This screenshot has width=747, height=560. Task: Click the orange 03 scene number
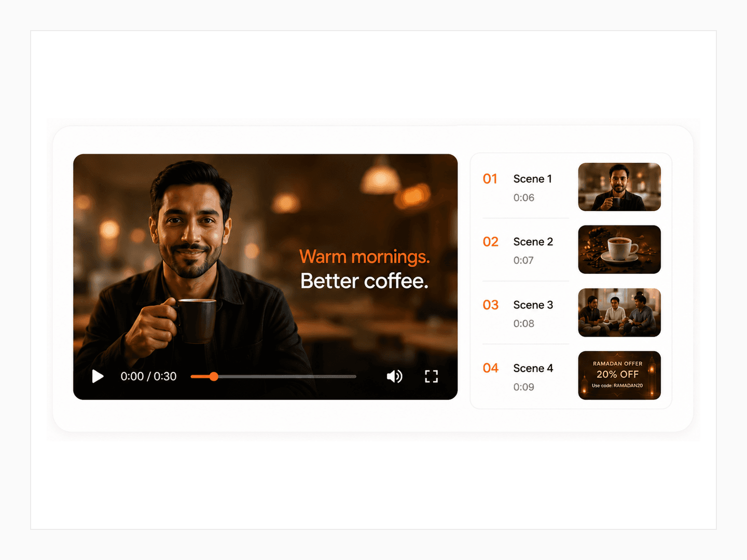pyautogui.click(x=491, y=305)
